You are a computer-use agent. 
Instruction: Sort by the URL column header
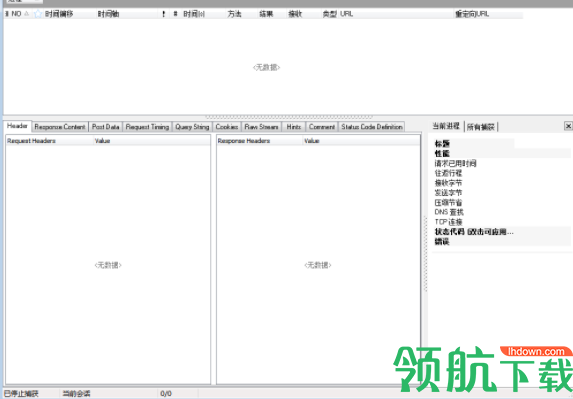[x=346, y=14]
